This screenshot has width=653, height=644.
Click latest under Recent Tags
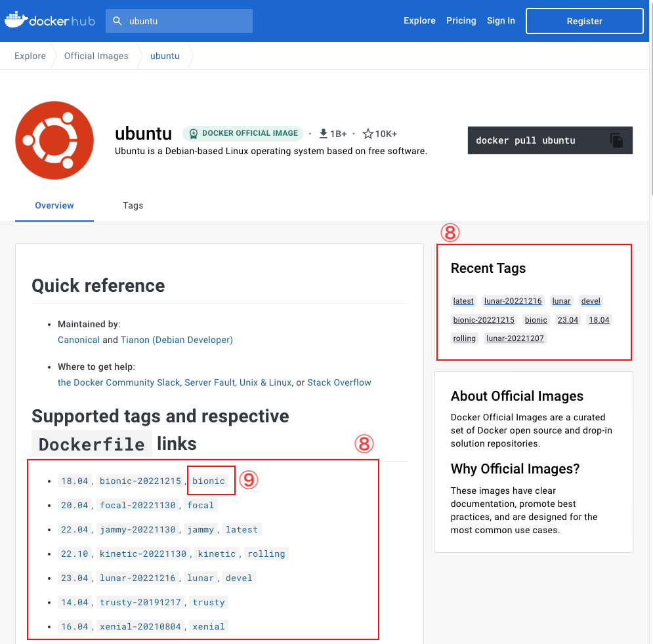(x=463, y=301)
